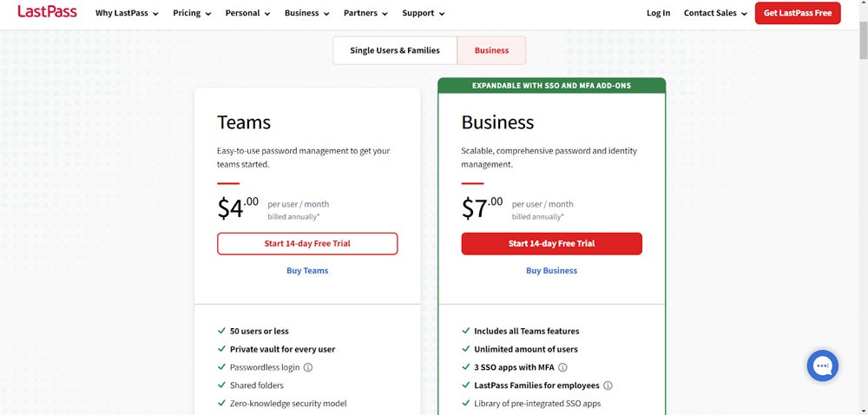This screenshot has height=415, width=868.
Task: Switch to Single Users & Families tab
Action: point(395,50)
